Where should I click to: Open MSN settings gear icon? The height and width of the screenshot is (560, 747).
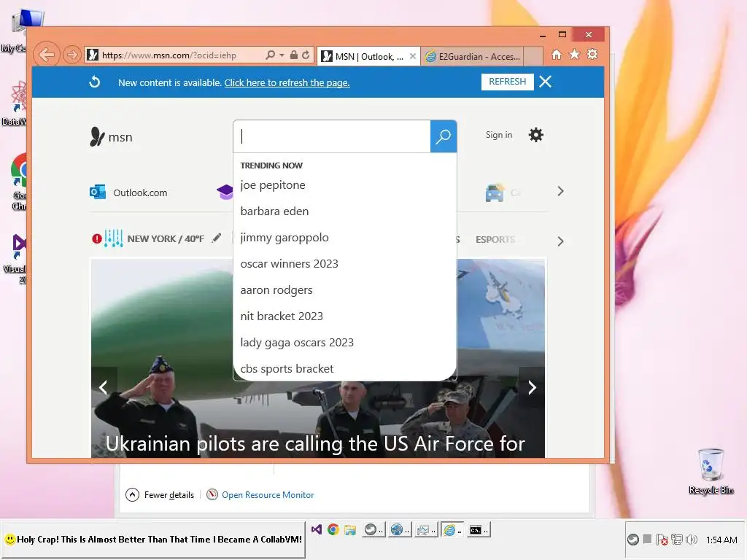click(x=536, y=135)
